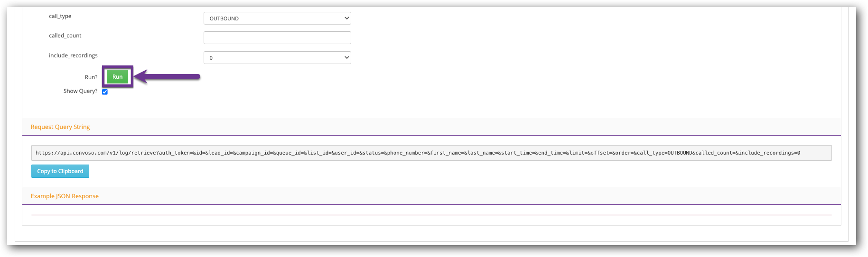Click the Request Query String heading
868x257 pixels.
pos(60,127)
